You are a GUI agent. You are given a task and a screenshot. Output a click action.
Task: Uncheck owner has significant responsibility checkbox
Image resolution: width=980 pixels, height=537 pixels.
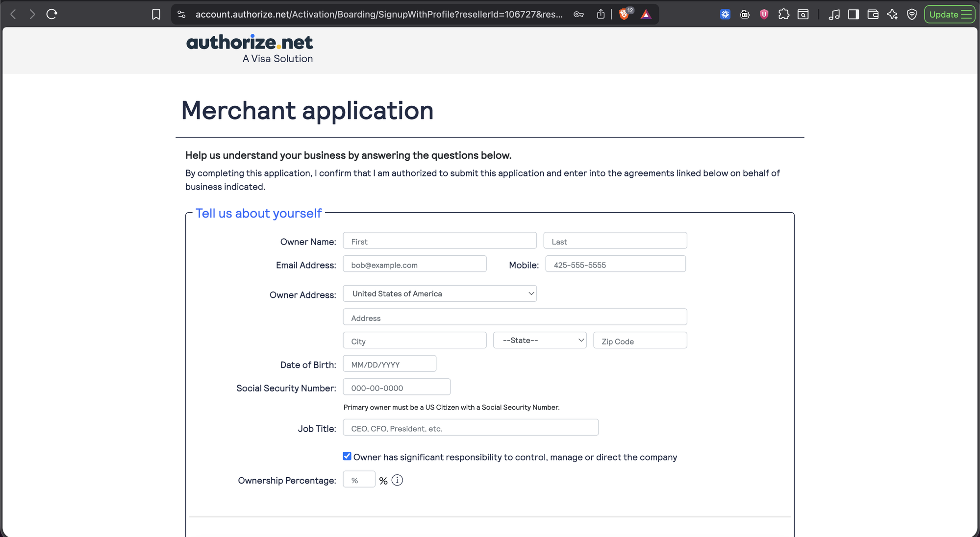pos(347,456)
